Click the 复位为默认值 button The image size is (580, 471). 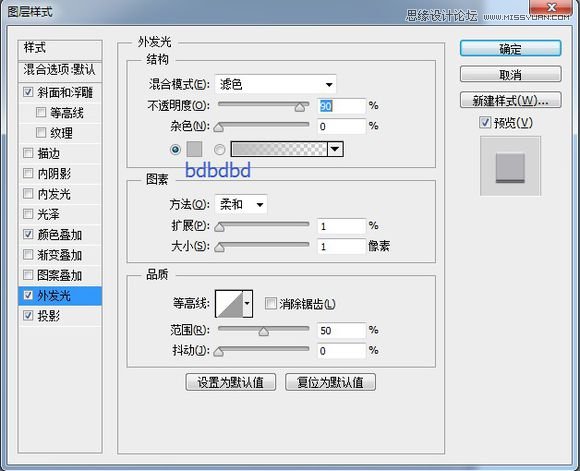330,382
